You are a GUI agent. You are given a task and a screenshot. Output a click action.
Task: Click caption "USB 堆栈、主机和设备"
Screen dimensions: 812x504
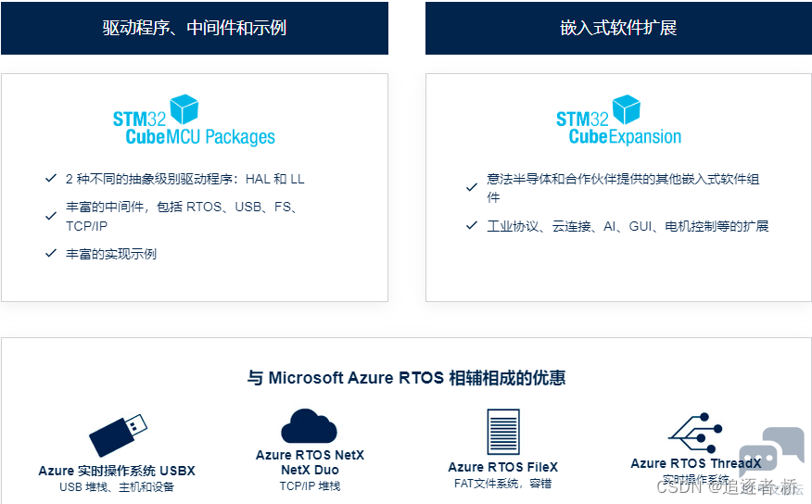pos(117,487)
